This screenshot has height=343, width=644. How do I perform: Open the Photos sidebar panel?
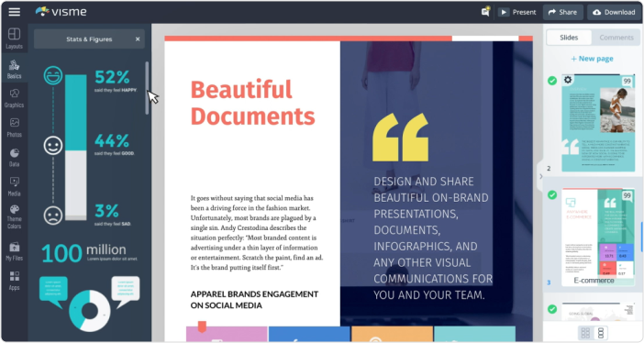[x=14, y=127]
